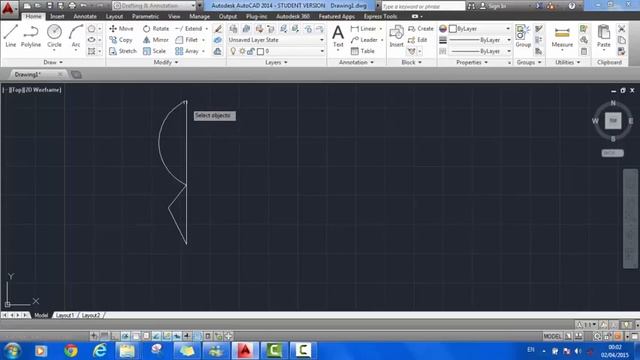Click the Move tool in Modify panel
Screen dimensions: 640x360
coord(121,29)
